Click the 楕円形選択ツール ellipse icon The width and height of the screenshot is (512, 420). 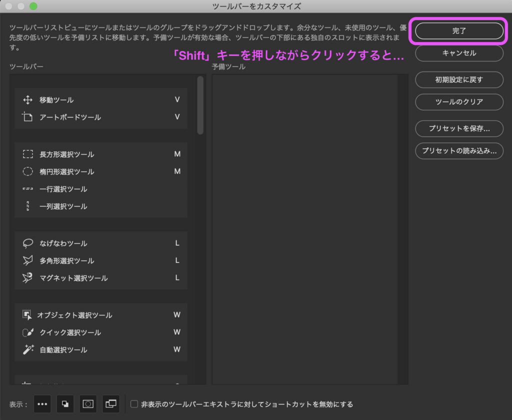click(x=27, y=171)
